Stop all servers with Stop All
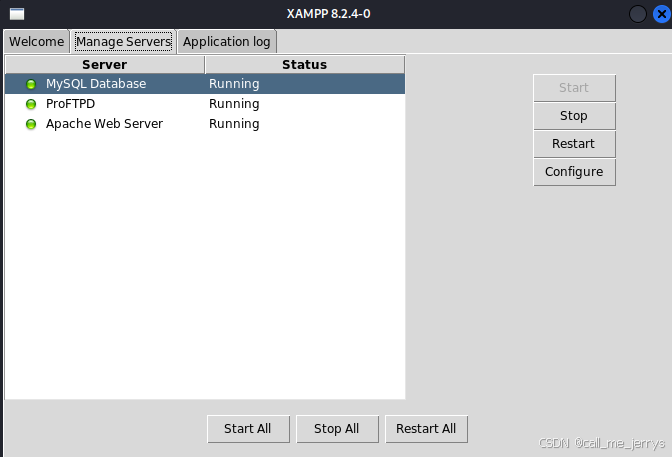672x457 pixels. [337, 429]
